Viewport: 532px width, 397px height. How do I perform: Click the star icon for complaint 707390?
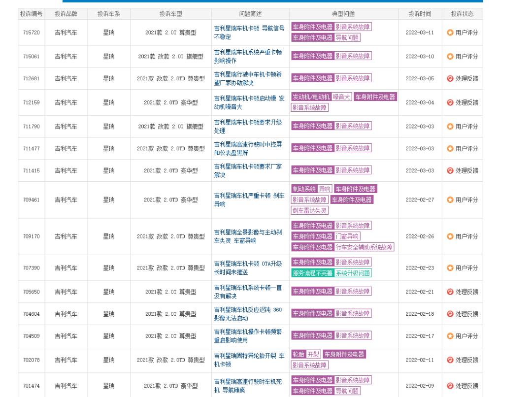click(450, 268)
